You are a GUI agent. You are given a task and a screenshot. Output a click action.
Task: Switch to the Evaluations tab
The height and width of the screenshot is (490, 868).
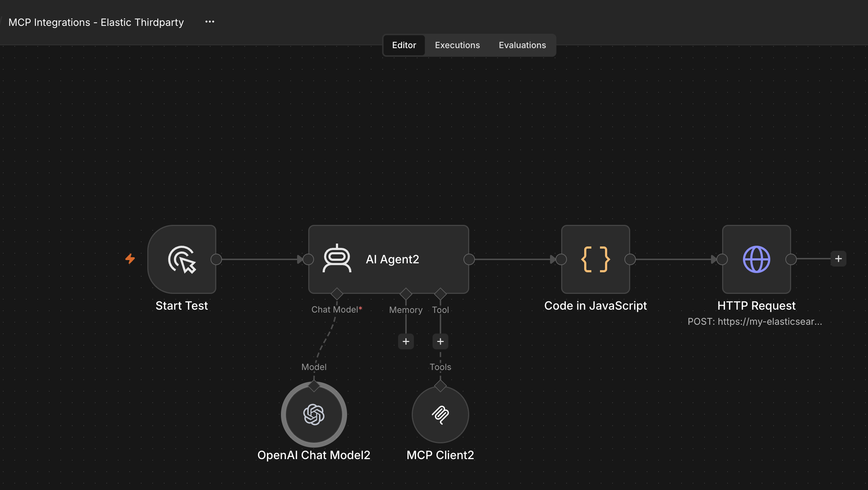(522, 45)
